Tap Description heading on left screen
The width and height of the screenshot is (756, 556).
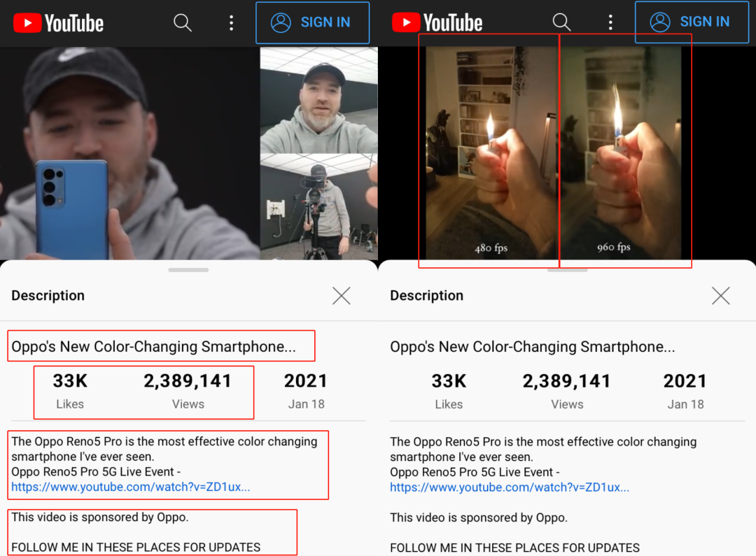click(48, 295)
